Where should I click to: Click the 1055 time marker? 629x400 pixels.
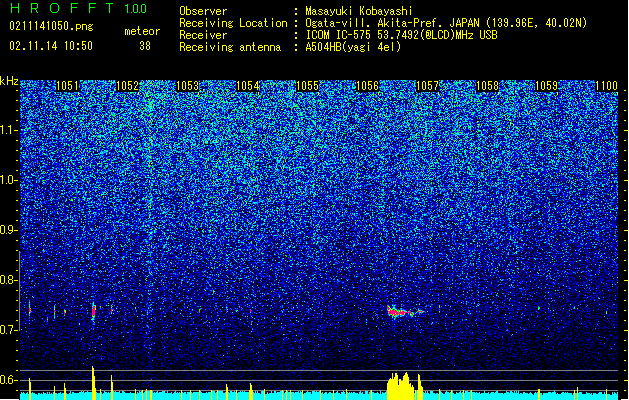[307, 86]
